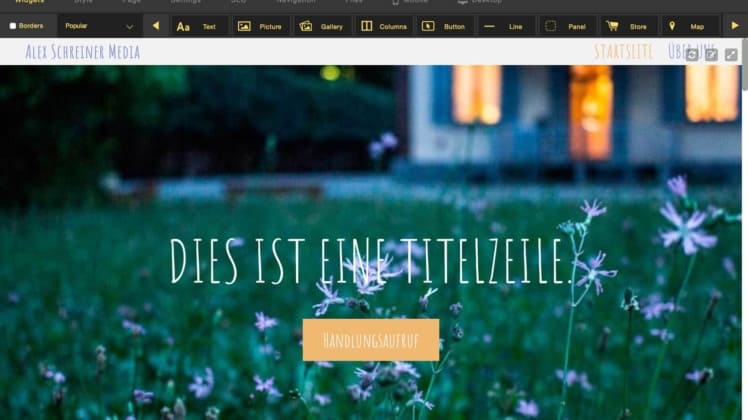Open the Popular widget category dropdown

(99, 26)
